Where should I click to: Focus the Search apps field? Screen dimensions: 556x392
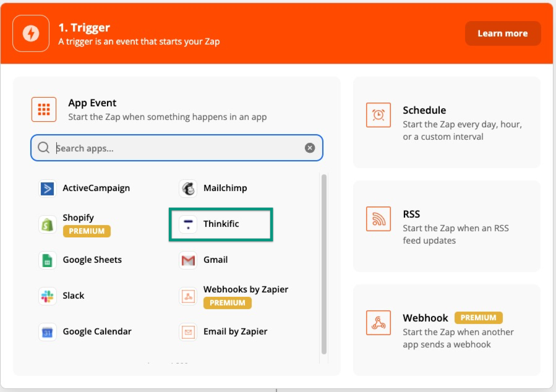tap(177, 148)
